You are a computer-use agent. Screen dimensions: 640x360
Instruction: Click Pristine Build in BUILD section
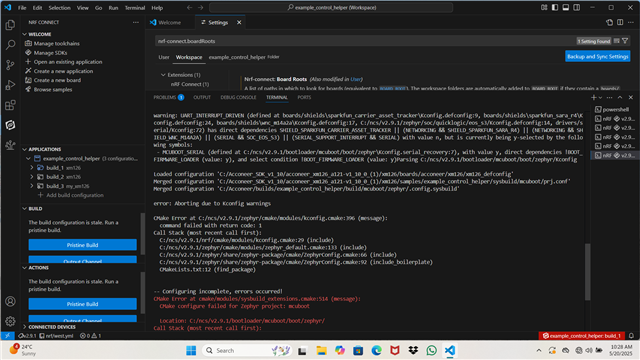82,245
